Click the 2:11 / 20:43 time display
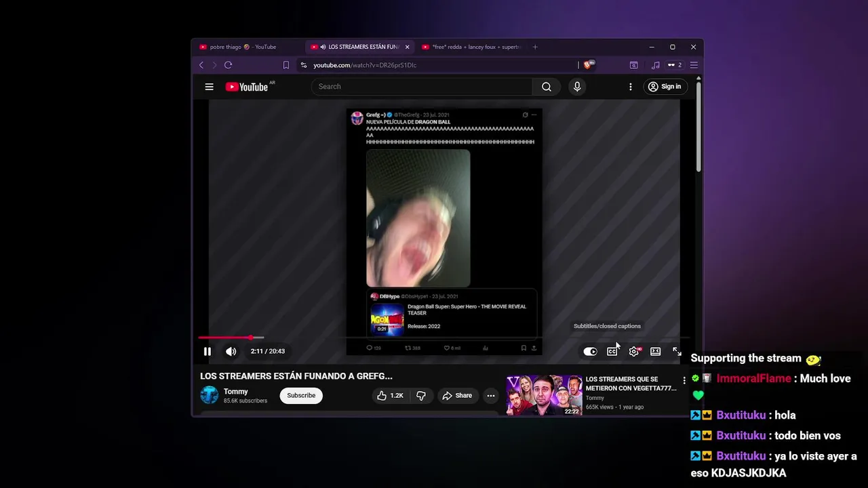 pos(268,351)
